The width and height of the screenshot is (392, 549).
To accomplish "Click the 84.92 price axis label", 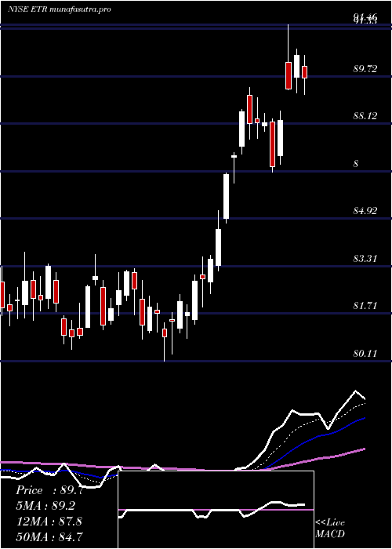I will tap(365, 211).
